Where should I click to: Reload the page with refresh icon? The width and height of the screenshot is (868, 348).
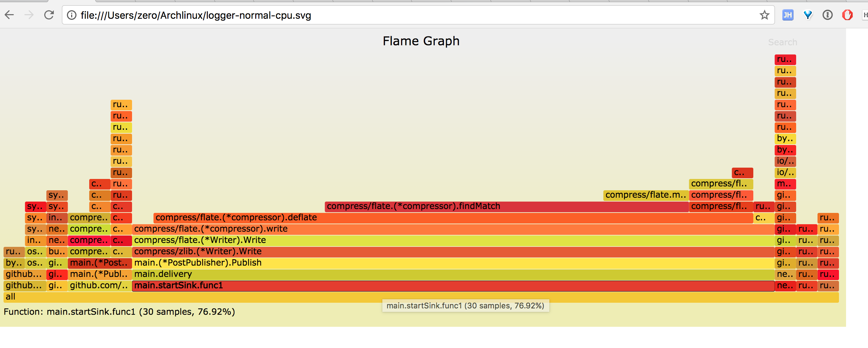49,15
